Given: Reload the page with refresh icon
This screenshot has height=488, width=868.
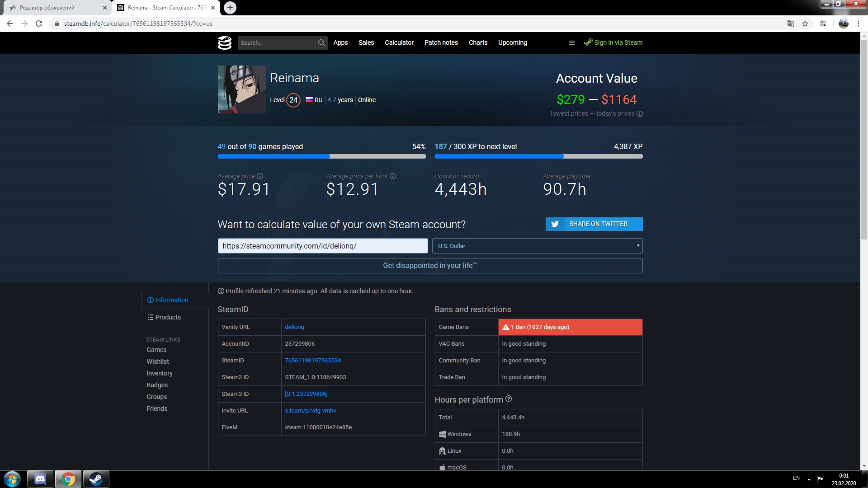Looking at the screenshot, I should pos(39,23).
